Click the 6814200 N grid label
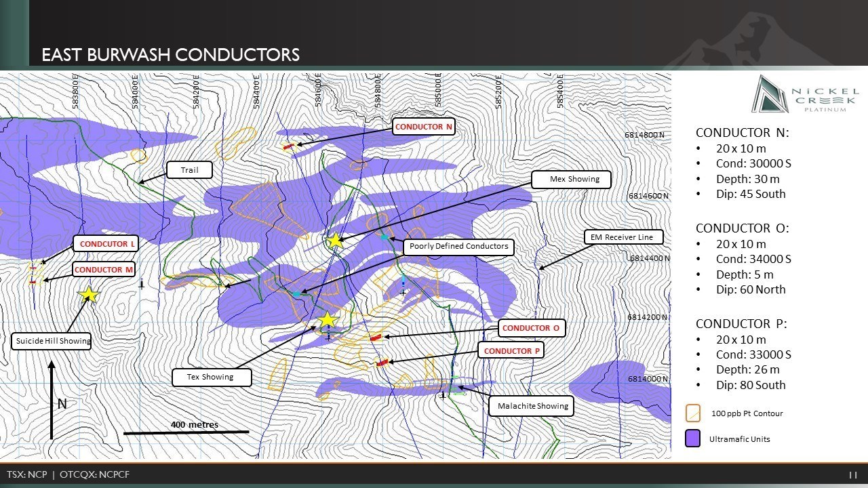This screenshot has height=488, width=868. [x=648, y=317]
